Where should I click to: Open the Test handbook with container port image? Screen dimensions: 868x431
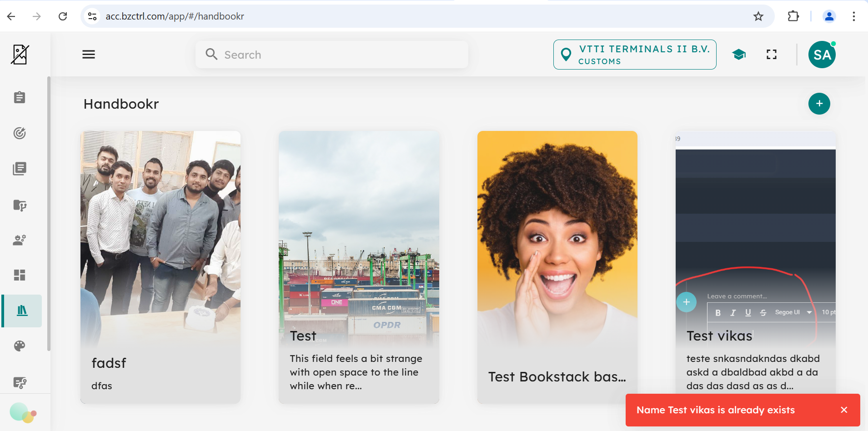coord(359,267)
